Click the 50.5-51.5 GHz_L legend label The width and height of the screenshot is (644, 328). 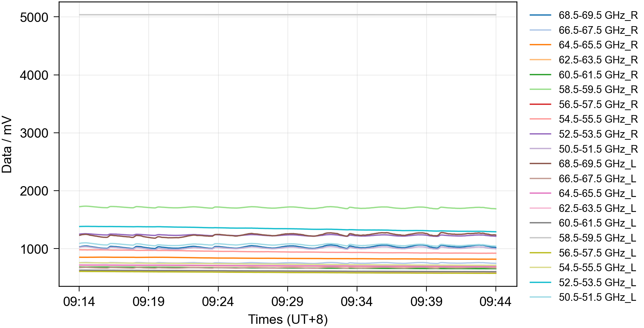coord(597,297)
